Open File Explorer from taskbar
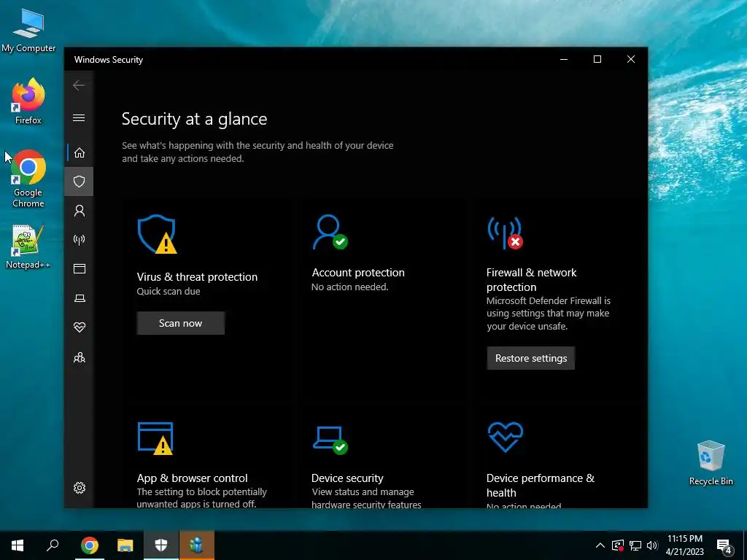747x560 pixels. (x=125, y=545)
